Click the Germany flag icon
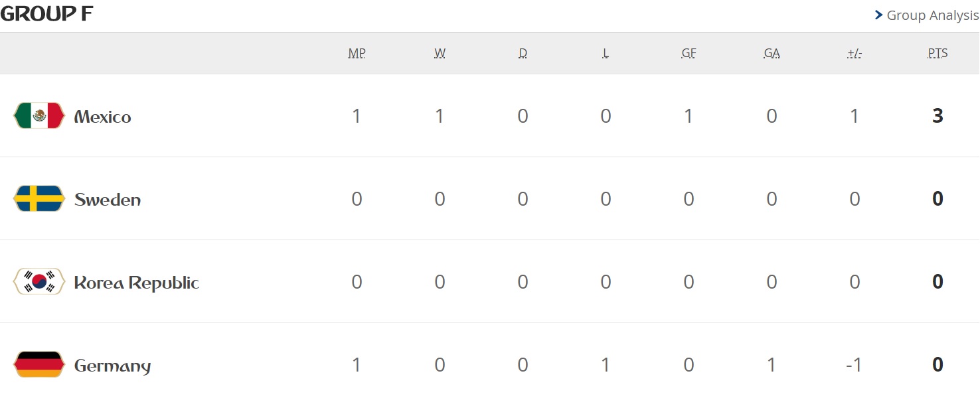The height and width of the screenshot is (420, 980). click(x=39, y=365)
